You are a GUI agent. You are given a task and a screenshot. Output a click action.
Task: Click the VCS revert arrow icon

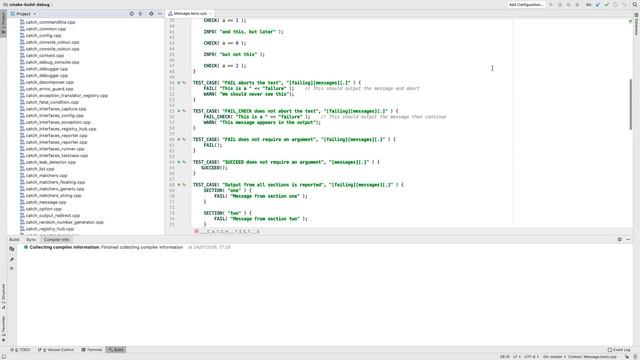624,4
